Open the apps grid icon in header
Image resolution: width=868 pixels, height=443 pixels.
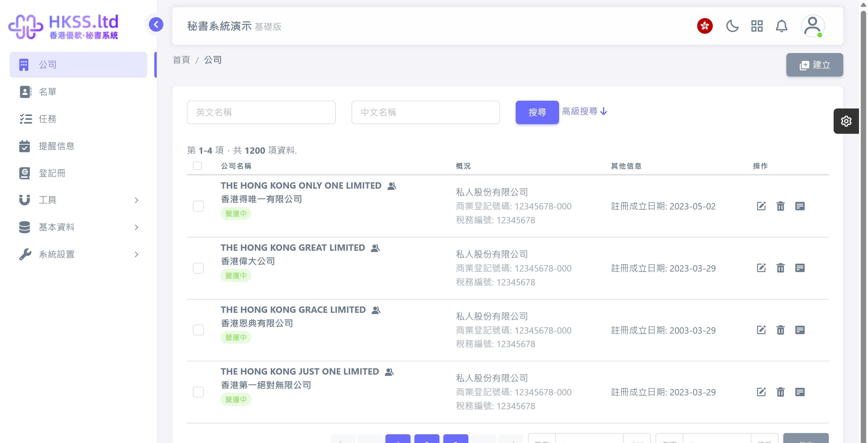pos(756,26)
